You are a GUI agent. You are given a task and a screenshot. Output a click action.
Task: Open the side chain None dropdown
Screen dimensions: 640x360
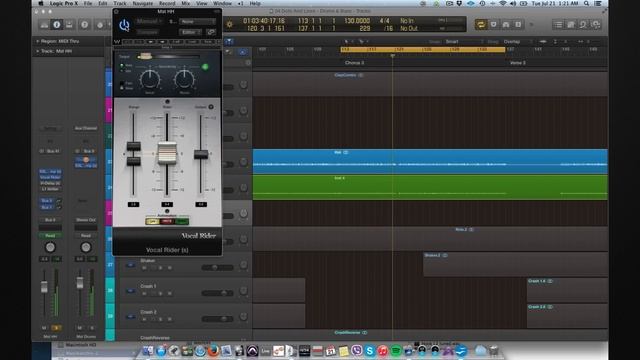pyautogui.click(x=198, y=21)
